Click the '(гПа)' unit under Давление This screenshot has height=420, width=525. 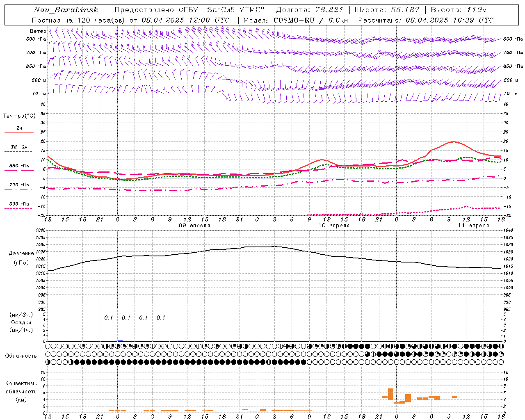[x=21, y=263]
